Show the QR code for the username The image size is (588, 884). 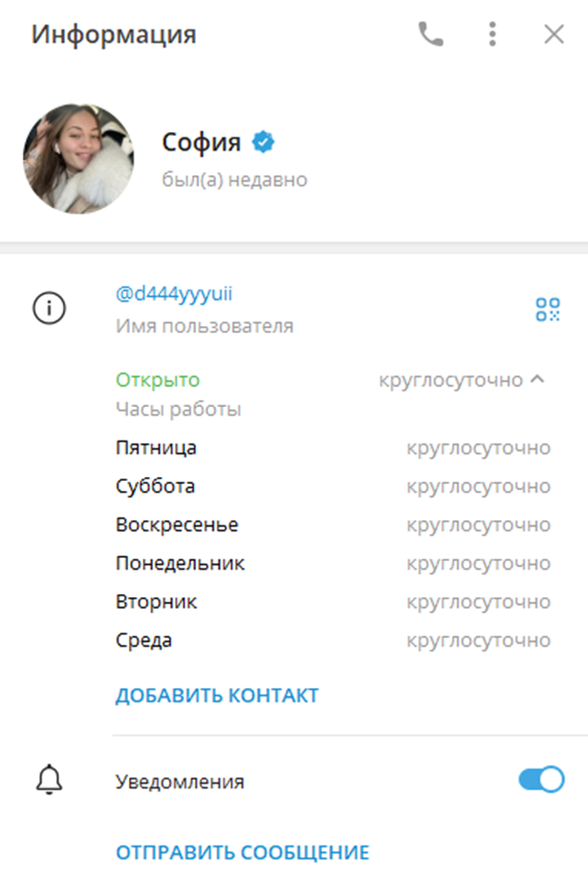pos(548,309)
